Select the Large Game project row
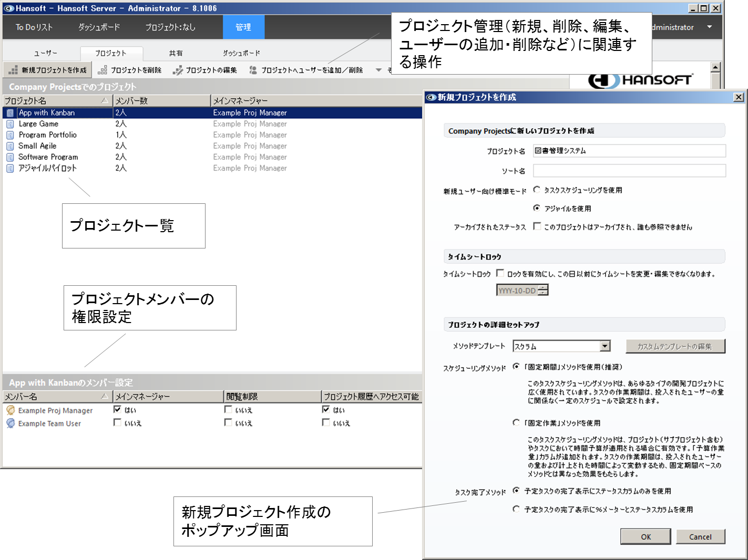This screenshot has width=748, height=560. pos(212,124)
